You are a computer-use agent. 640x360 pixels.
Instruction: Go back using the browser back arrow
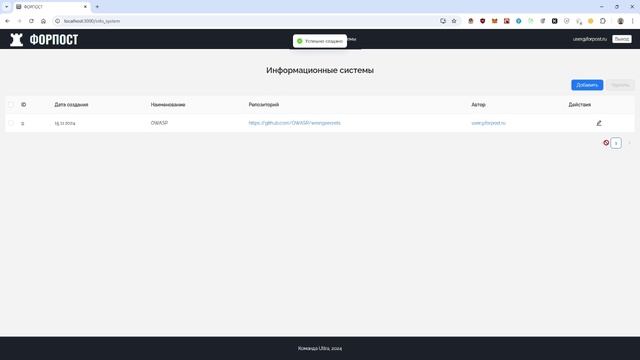click(7, 21)
